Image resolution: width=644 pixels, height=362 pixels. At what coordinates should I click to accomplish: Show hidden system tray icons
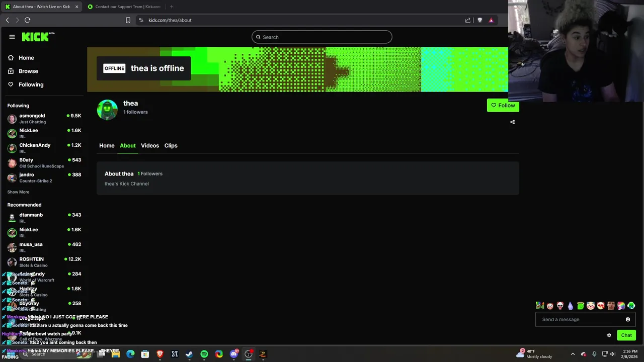(x=573, y=354)
